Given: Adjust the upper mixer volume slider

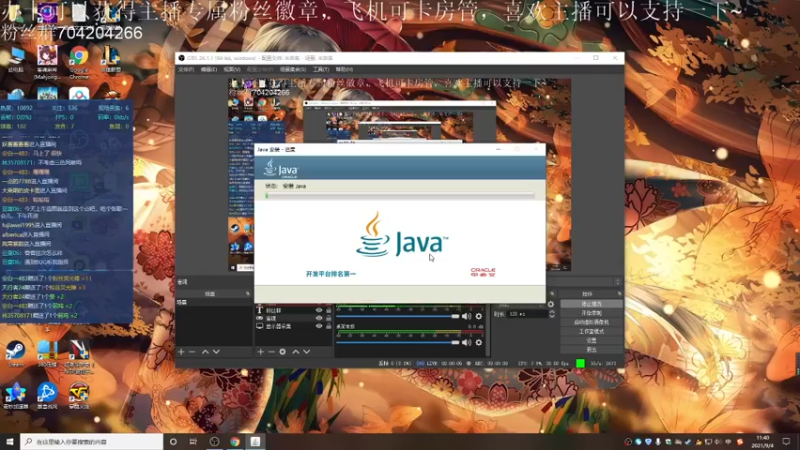Looking at the screenshot, I should pos(398,316).
